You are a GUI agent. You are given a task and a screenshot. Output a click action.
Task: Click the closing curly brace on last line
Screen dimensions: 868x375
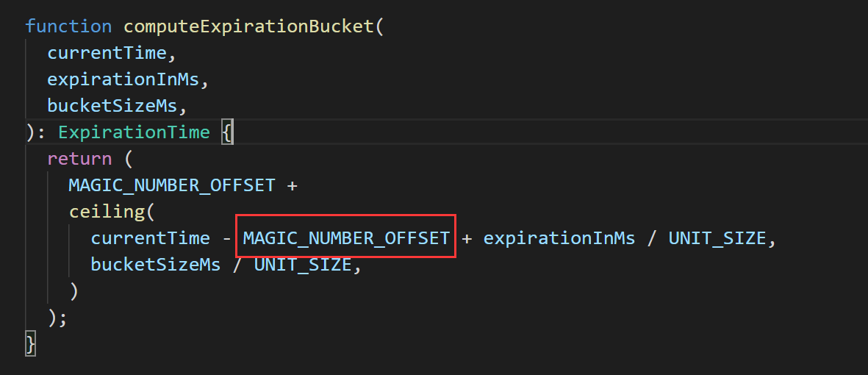pos(30,343)
